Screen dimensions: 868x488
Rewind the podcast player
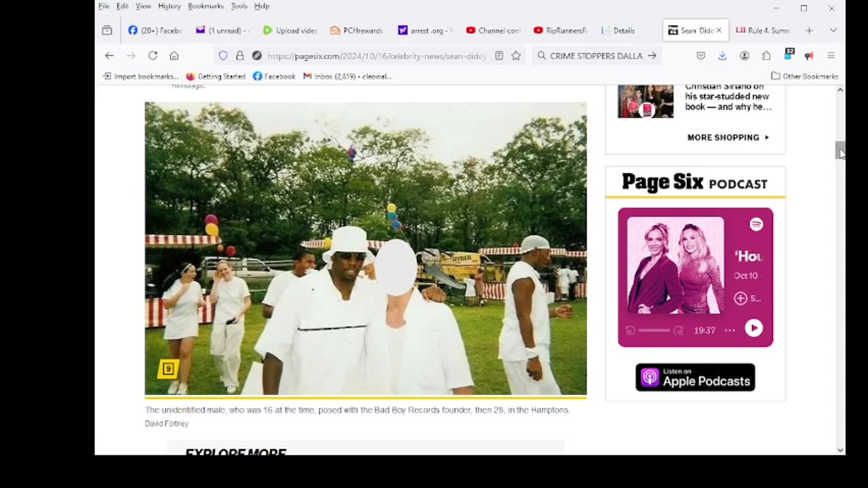(x=630, y=330)
